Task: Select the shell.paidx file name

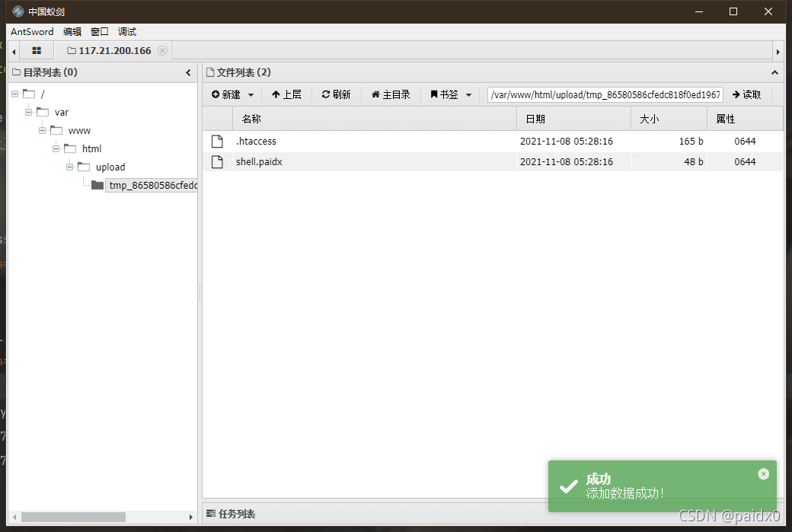Action: coord(259,162)
